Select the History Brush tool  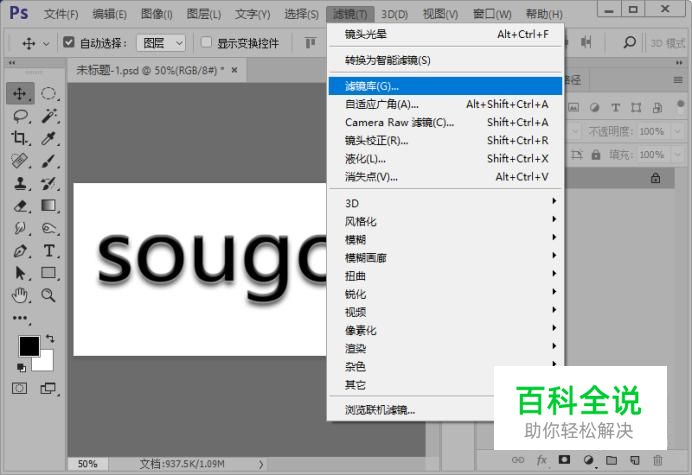pyautogui.click(x=49, y=183)
